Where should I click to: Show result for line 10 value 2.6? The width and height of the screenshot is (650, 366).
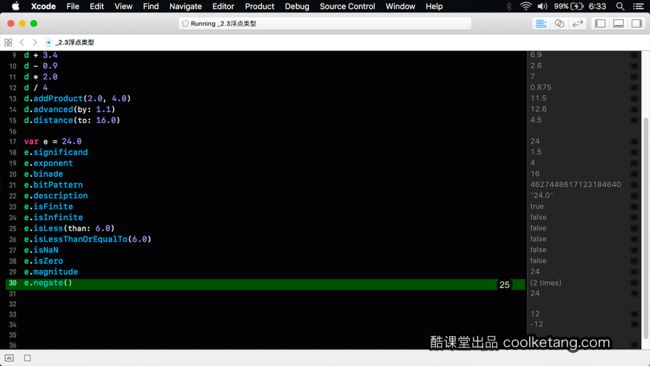pyautogui.click(x=634, y=66)
